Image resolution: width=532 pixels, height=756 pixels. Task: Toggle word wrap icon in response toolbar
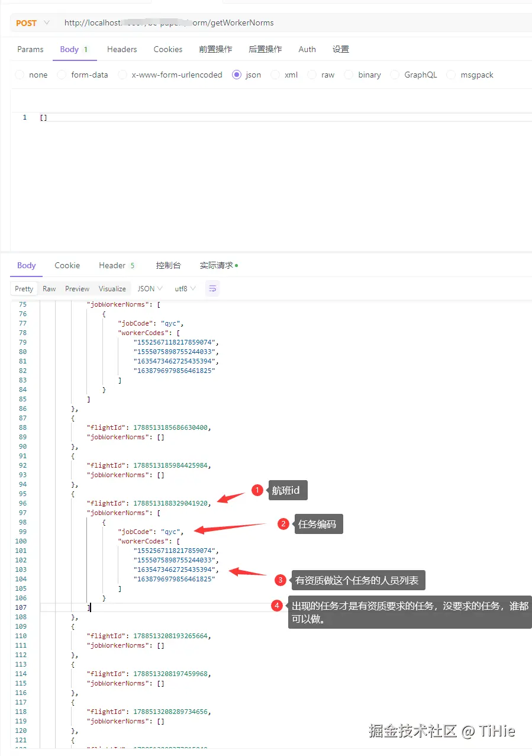coord(212,289)
